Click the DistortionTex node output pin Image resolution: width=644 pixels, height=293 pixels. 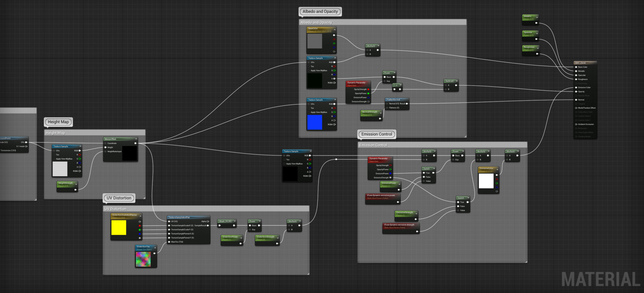pyautogui.click(x=154, y=253)
